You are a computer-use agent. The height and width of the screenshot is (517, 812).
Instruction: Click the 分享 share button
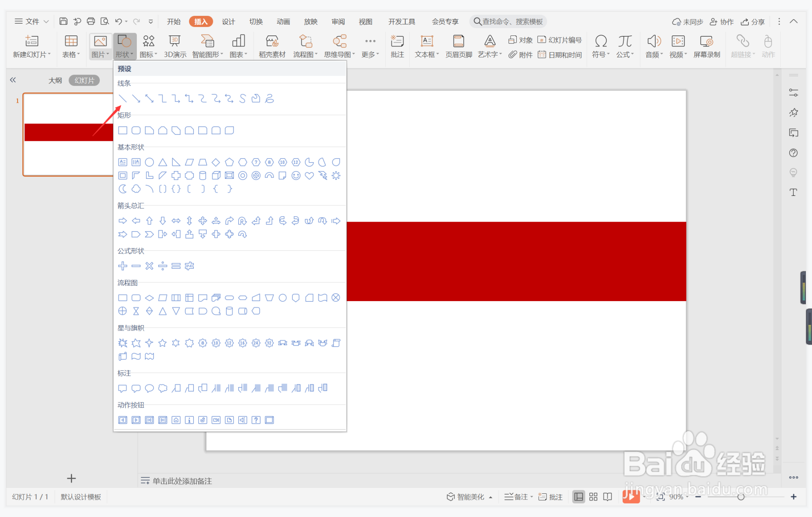(753, 22)
